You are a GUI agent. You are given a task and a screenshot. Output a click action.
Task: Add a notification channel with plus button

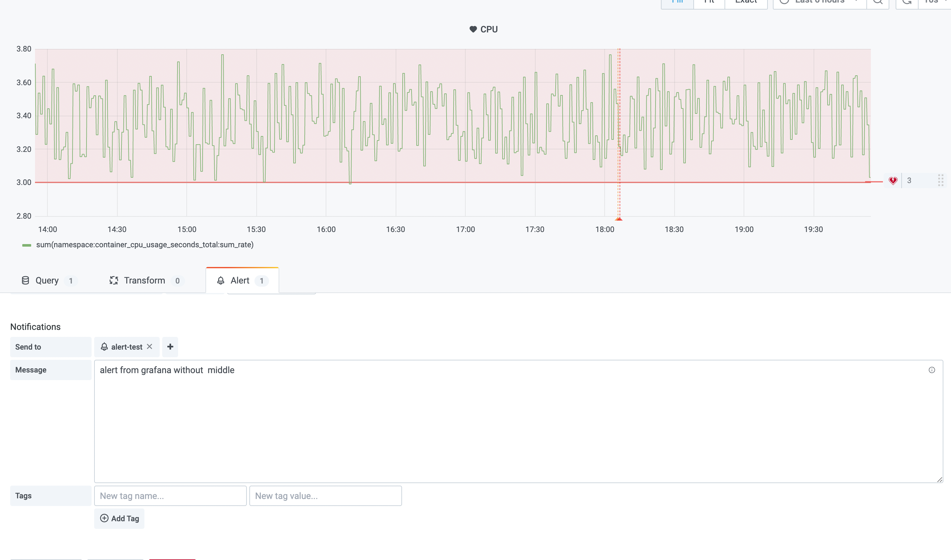click(x=170, y=347)
